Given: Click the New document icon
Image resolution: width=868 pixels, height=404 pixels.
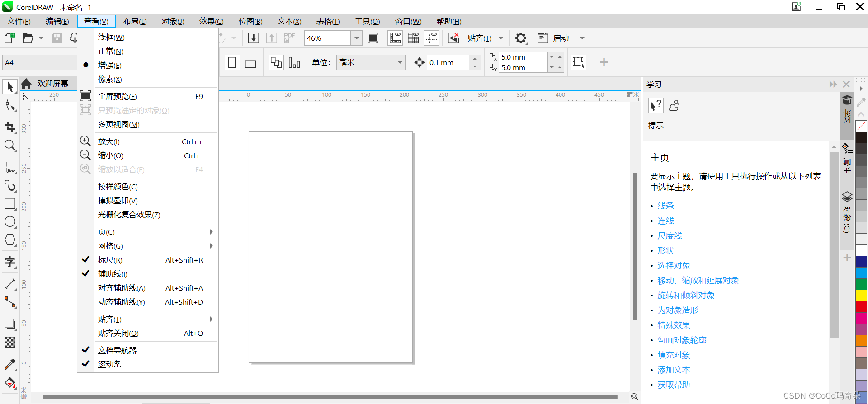Looking at the screenshot, I should pyautogui.click(x=9, y=38).
